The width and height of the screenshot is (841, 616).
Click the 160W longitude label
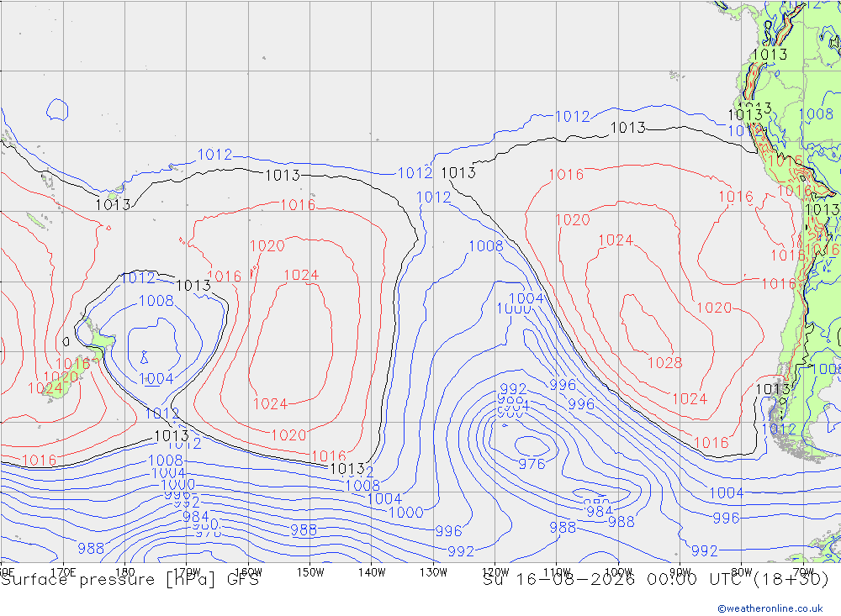[x=248, y=572]
